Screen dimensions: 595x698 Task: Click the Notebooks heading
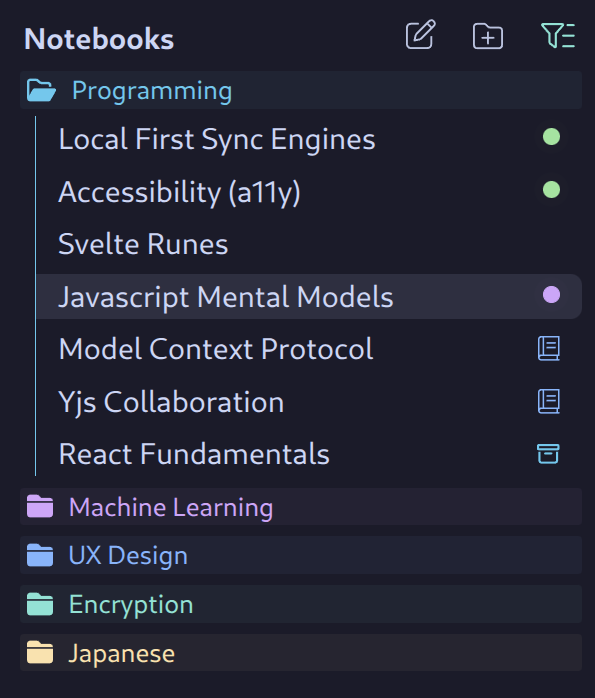pos(99,39)
